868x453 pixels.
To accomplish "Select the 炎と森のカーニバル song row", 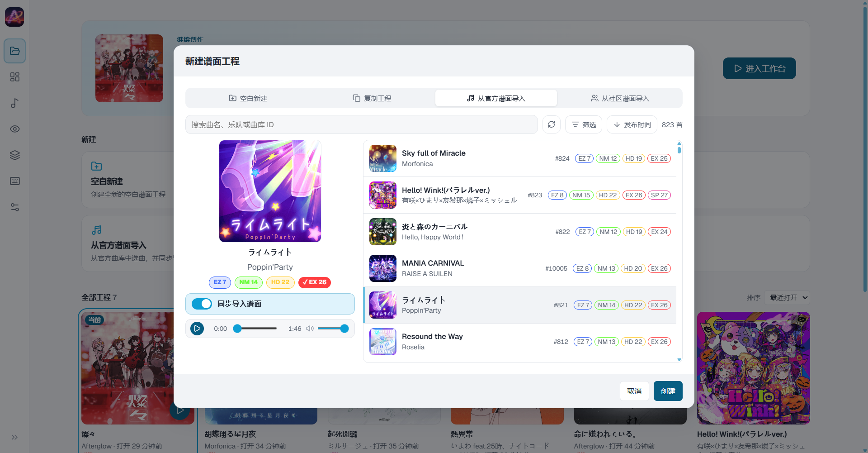I will (x=520, y=232).
